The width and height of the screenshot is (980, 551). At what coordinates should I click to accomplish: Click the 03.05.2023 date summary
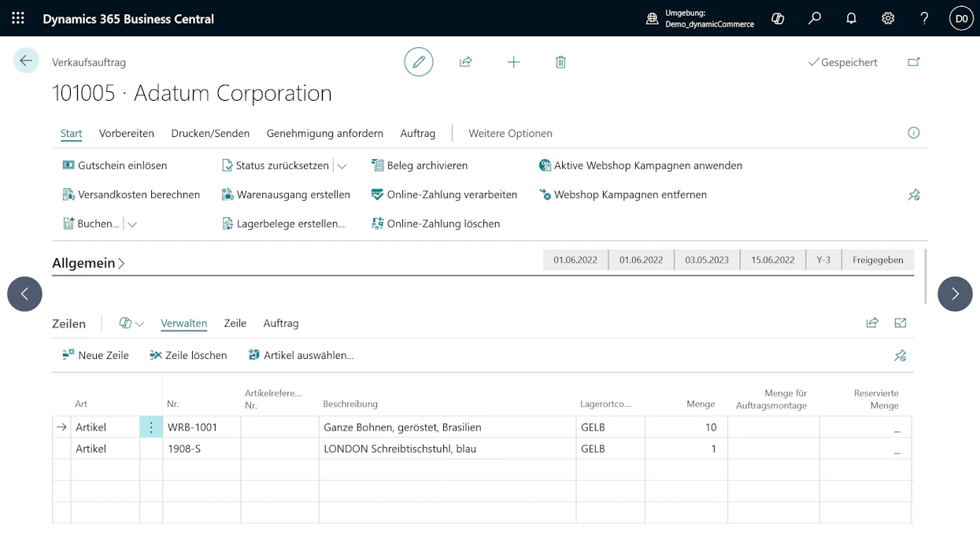tap(707, 260)
